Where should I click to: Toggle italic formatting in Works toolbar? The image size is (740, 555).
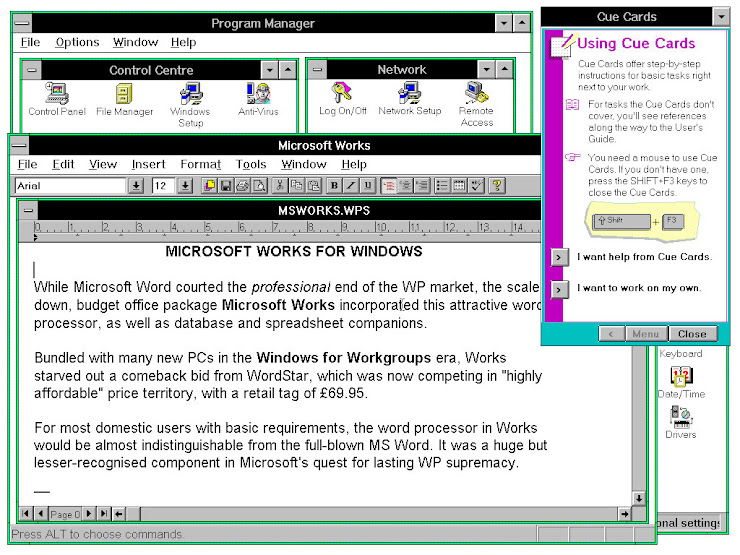[351, 185]
